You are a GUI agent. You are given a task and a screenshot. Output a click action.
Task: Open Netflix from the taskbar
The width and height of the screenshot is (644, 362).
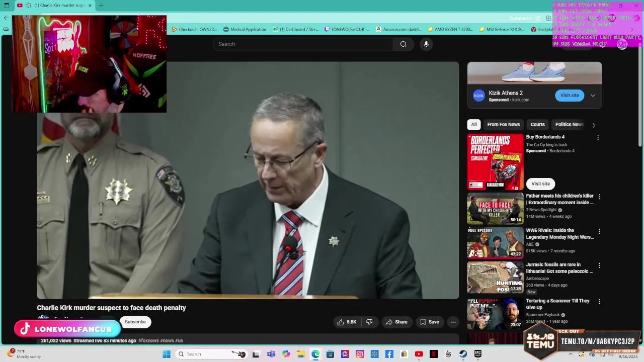[434, 354]
